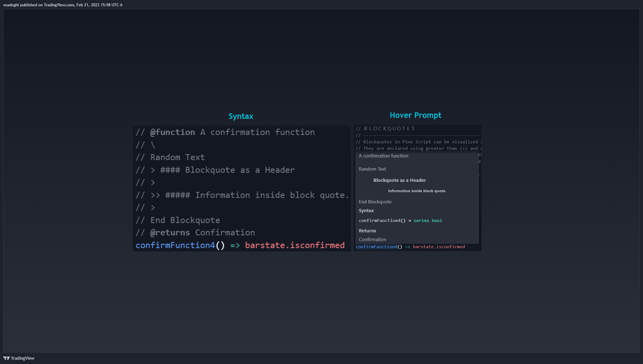Click bold 'Blockquote as a Header' in tooltip

(399, 180)
